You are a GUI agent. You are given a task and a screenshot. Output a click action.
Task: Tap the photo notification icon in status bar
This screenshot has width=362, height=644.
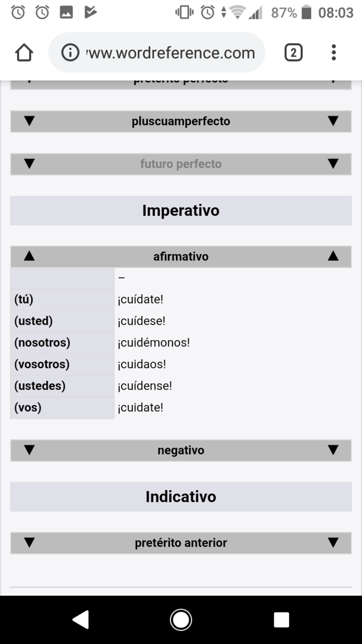66,12
